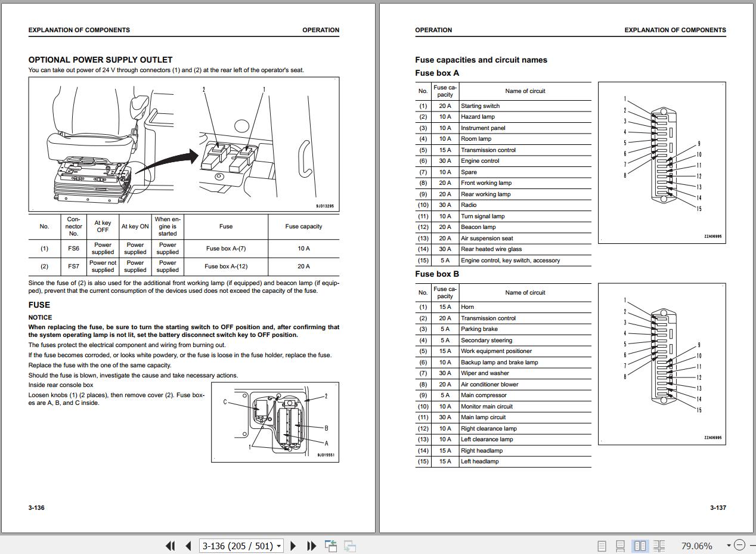Image resolution: width=756 pixels, height=554 pixels.
Task: Click the Instrument panel circuit name
Action: pyautogui.click(x=483, y=128)
